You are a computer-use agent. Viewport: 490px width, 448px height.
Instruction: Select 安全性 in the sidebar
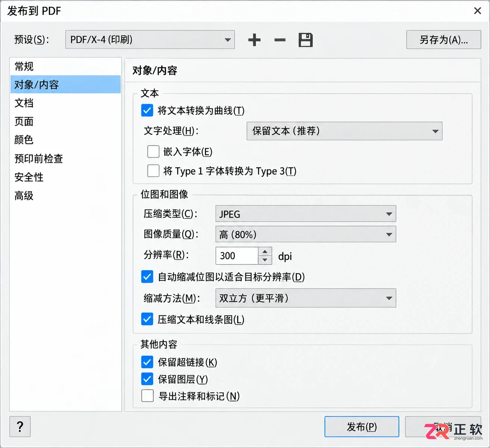tap(65, 177)
